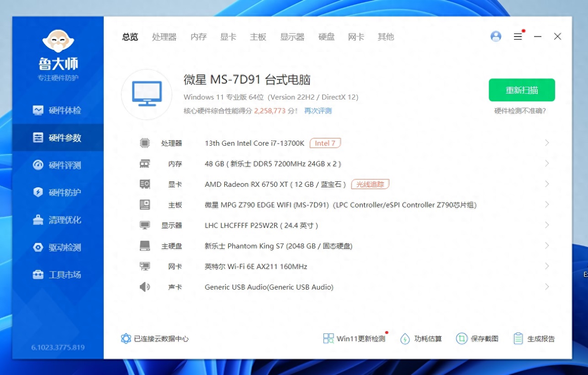Click the large blue computer monitor icon
The height and width of the screenshot is (375, 588).
tap(147, 95)
